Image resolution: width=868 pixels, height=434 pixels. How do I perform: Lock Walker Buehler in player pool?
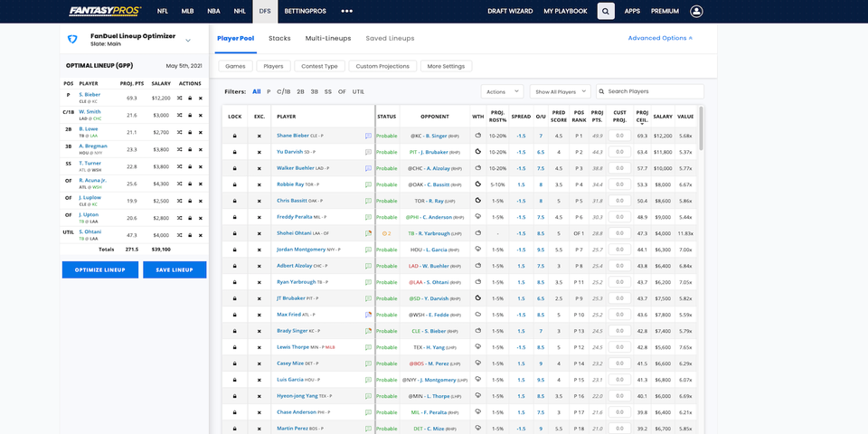click(x=235, y=168)
